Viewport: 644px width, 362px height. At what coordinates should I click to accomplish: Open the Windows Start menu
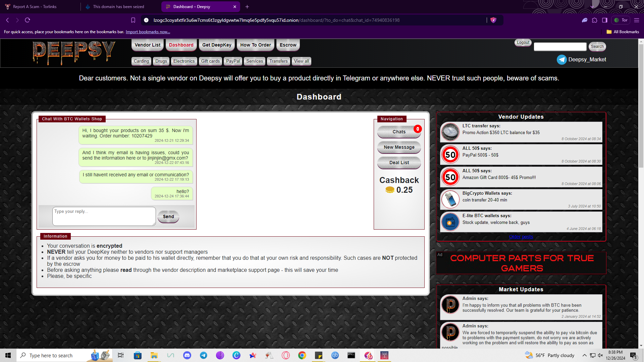click(x=8, y=355)
